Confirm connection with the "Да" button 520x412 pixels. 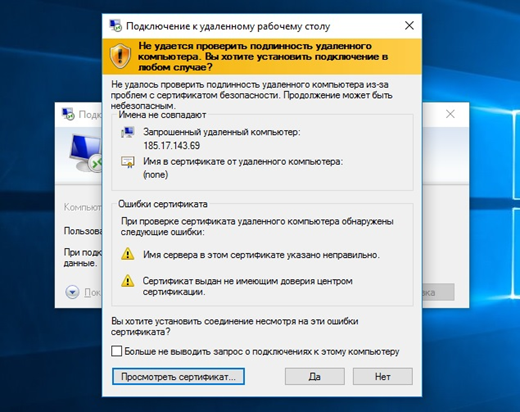pyautogui.click(x=315, y=376)
